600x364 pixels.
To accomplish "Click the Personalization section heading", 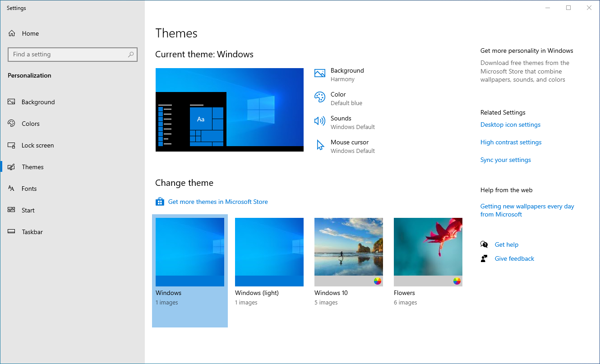I will (29, 75).
